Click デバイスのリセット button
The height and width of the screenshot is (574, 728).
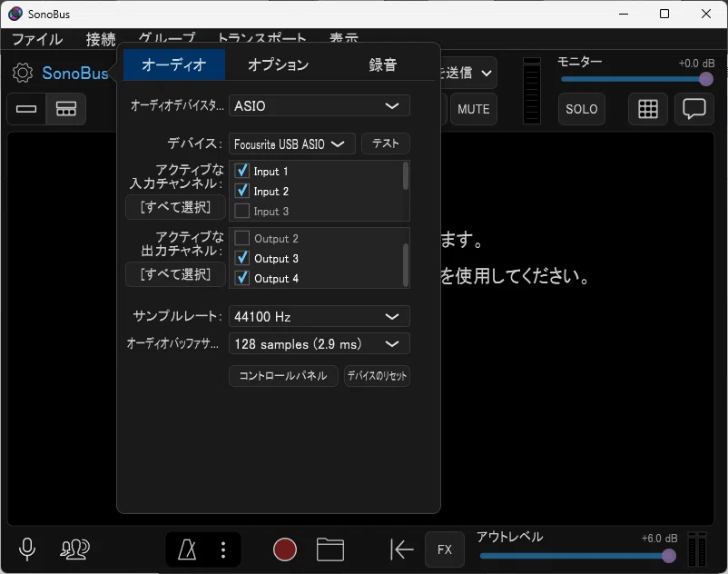377,376
